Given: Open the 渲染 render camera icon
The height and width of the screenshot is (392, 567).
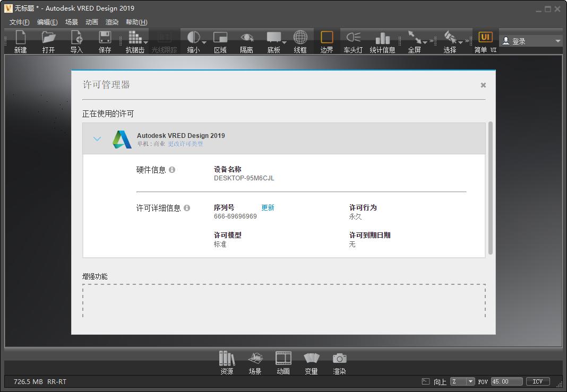Looking at the screenshot, I should click(x=340, y=358).
